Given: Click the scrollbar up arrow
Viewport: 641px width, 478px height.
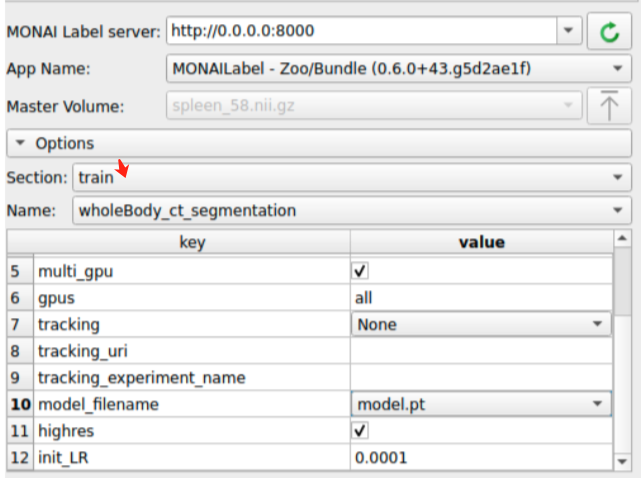Looking at the screenshot, I should coord(622,238).
